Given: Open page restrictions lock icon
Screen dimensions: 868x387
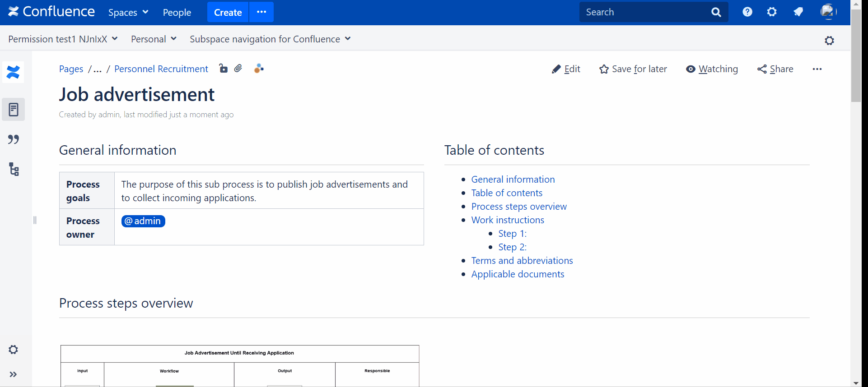Looking at the screenshot, I should coord(223,69).
